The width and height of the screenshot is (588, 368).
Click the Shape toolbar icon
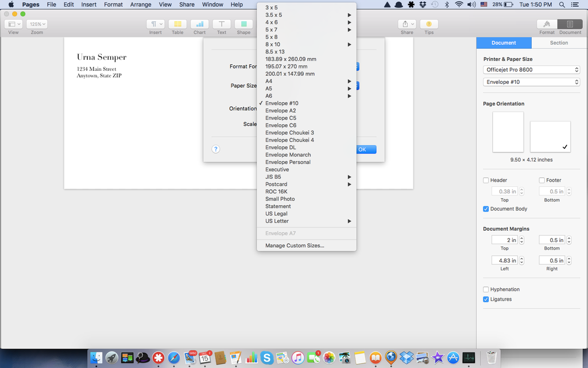point(243,24)
